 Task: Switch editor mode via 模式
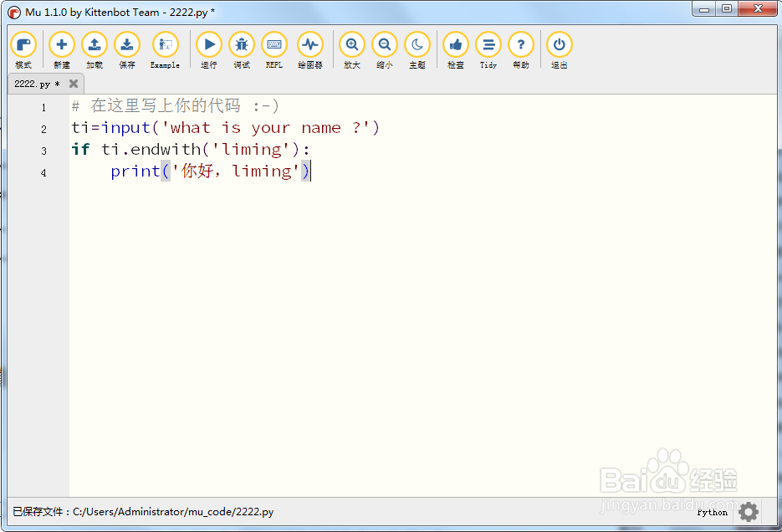point(23,45)
